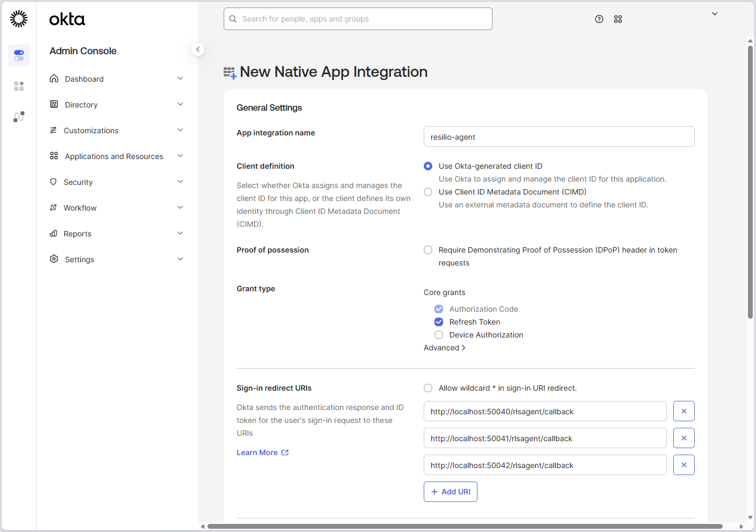The height and width of the screenshot is (532, 756).
Task: Click the Help question mark icon
Action: pyautogui.click(x=599, y=19)
